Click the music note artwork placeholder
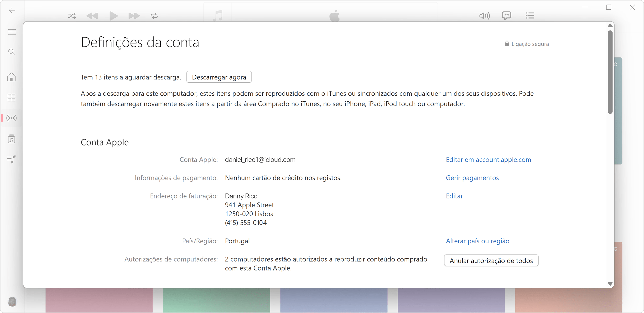 pos(218,16)
